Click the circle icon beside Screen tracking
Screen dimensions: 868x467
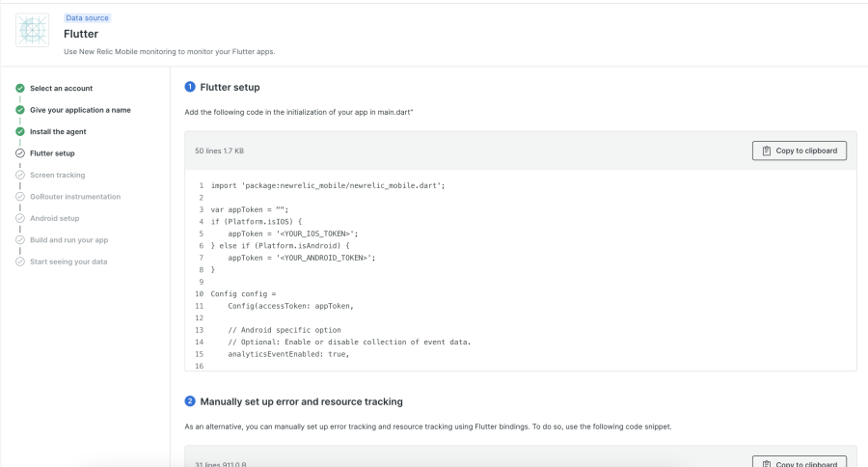(x=20, y=175)
